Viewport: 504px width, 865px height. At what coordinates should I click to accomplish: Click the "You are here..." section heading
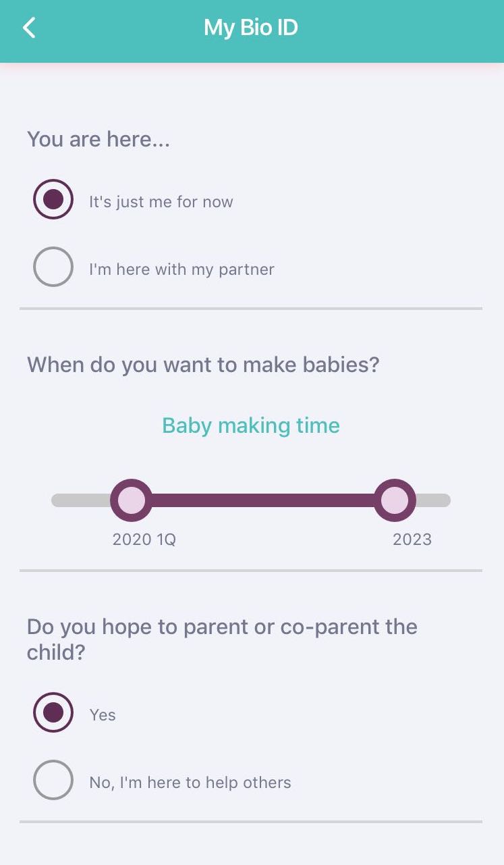[x=99, y=139]
